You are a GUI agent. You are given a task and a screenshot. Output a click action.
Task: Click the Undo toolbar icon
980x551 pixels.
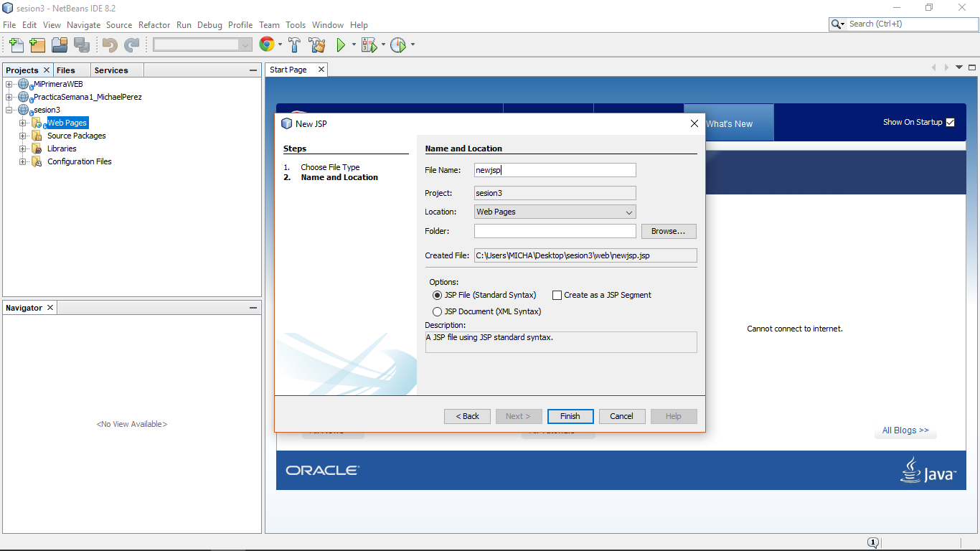[110, 45]
